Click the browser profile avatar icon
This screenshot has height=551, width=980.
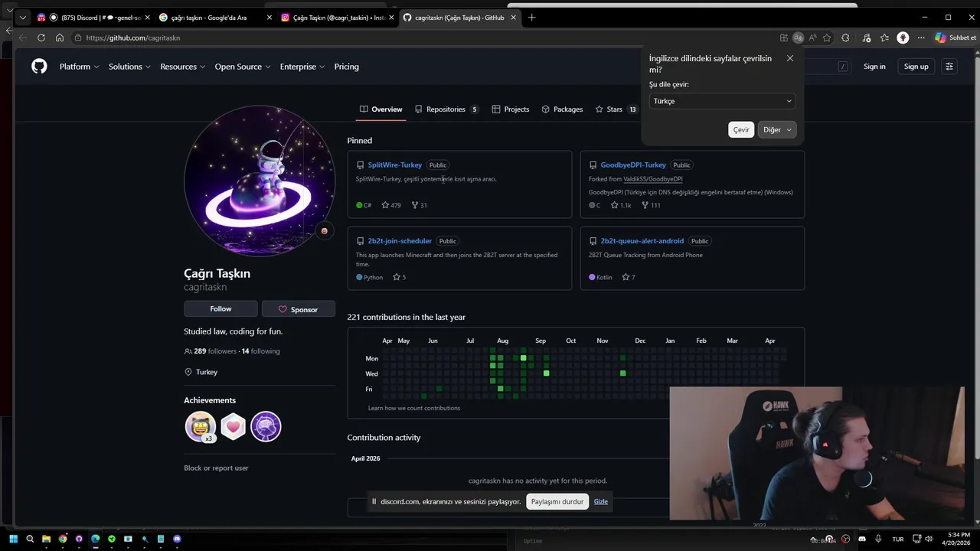click(903, 37)
